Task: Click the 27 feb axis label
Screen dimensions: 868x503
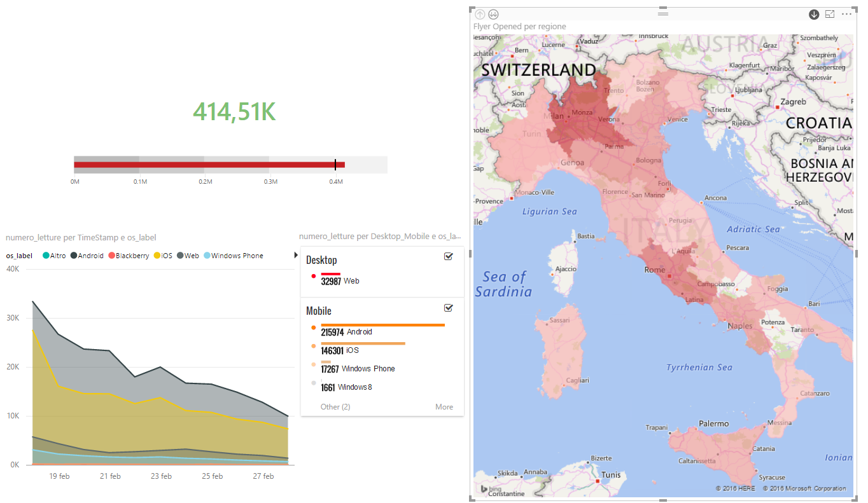Action: (263, 476)
